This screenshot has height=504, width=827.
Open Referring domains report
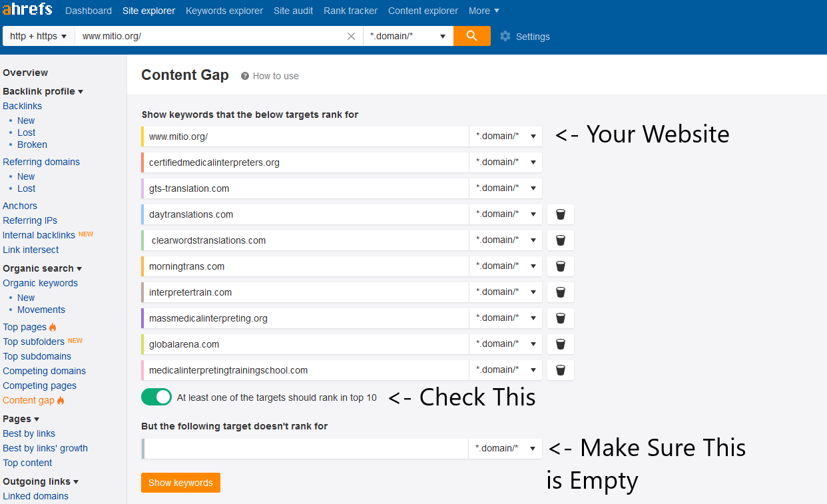(41, 162)
